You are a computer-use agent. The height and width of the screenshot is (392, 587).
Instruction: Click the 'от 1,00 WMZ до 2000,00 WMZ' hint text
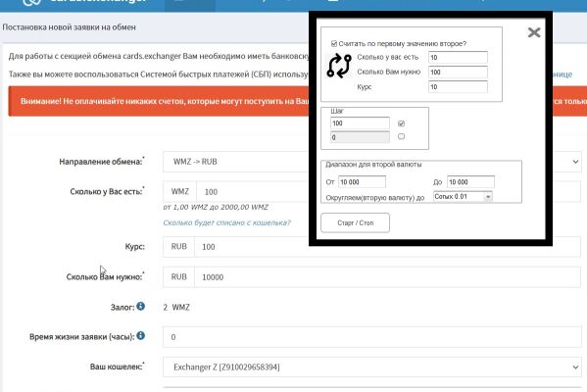pos(216,207)
